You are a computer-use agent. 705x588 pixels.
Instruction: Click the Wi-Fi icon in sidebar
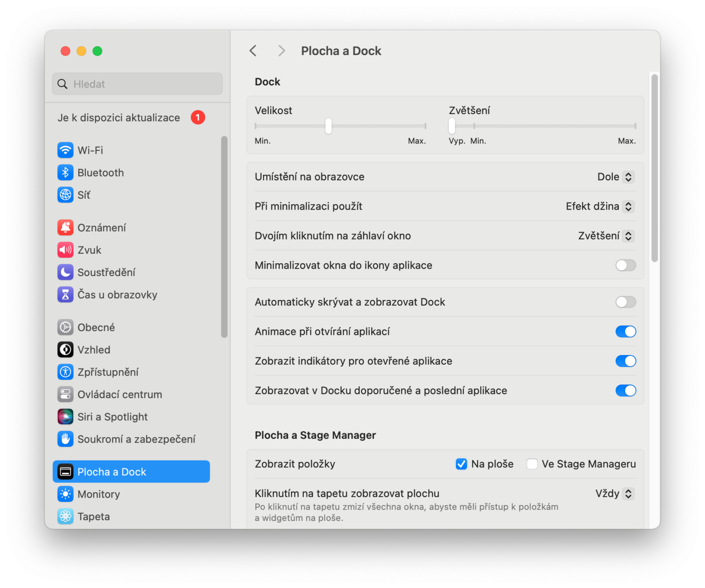click(x=65, y=150)
